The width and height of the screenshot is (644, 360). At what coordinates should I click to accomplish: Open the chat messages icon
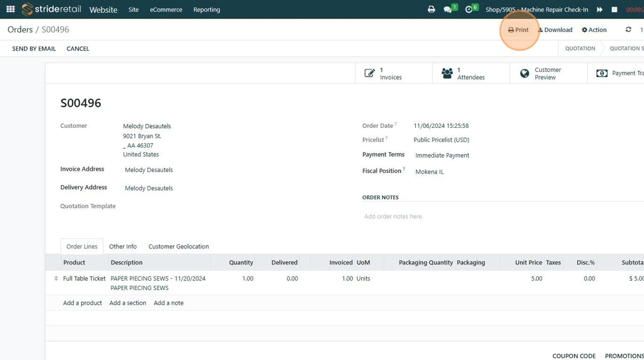(x=448, y=9)
